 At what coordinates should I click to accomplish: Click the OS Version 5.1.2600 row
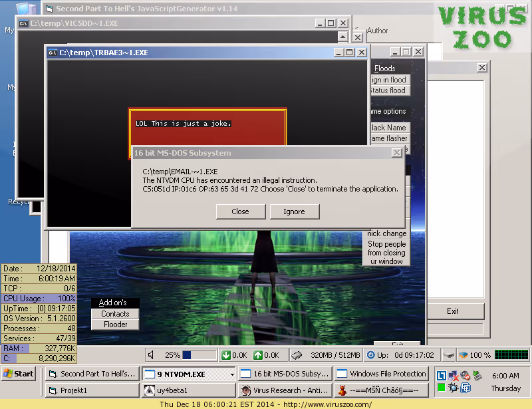[39, 319]
